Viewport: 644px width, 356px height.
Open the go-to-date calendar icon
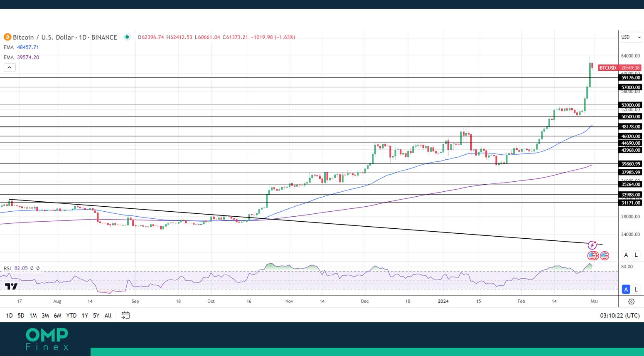(x=125, y=315)
